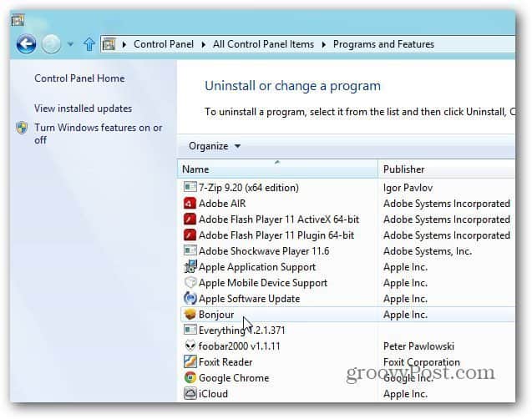Viewport: 532px width, 419px height.
Task: Click the Foxit Reader icon
Action: 190,361
